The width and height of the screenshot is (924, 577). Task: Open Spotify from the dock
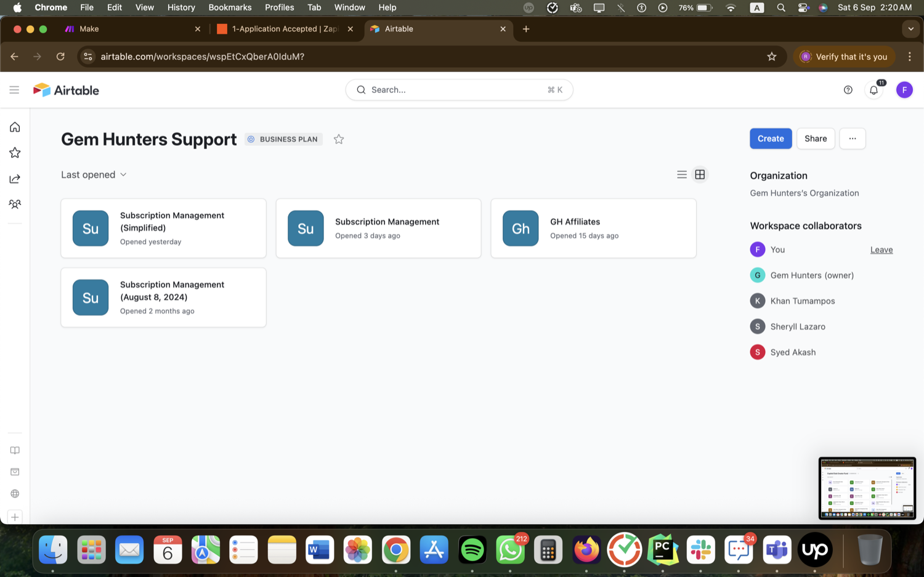pyautogui.click(x=472, y=550)
